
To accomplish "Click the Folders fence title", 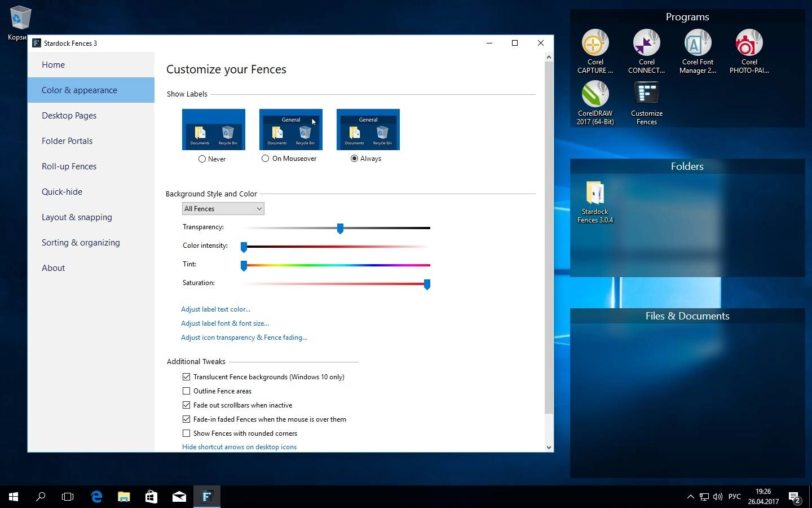I will pos(687,167).
